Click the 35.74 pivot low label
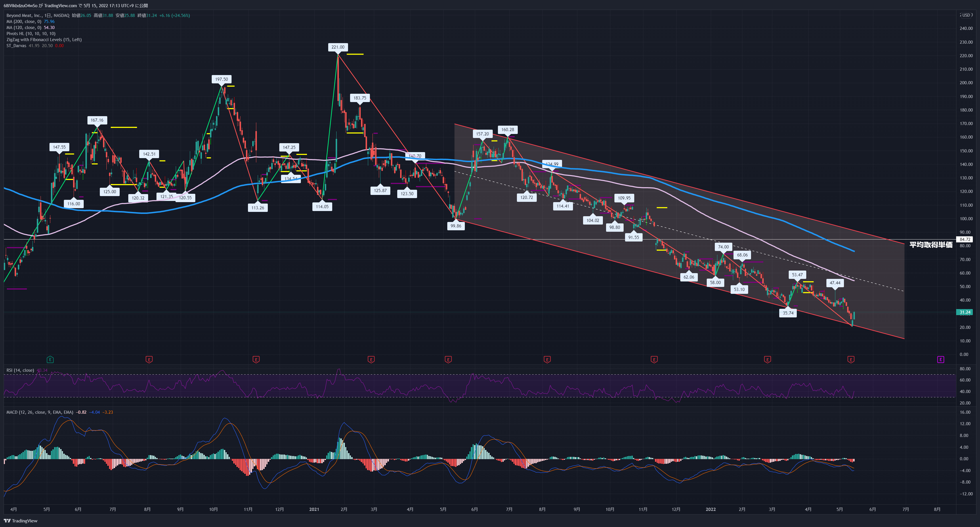This screenshot has height=527, width=980. (x=788, y=313)
